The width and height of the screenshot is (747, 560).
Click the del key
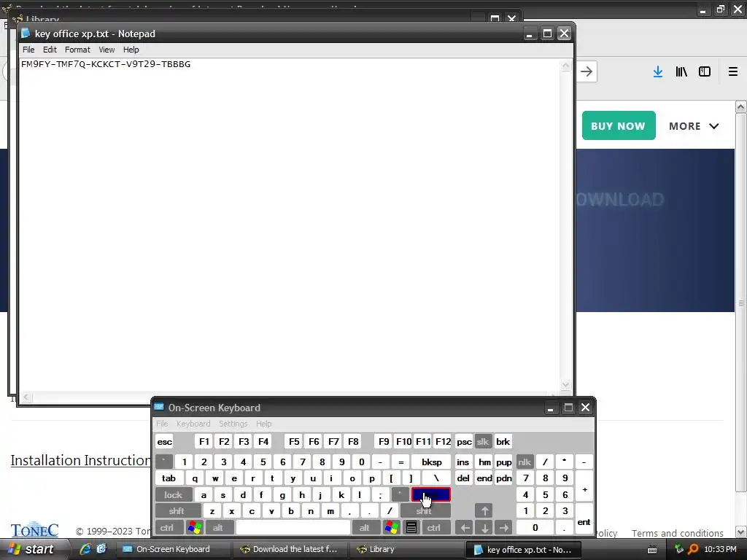[x=463, y=478]
